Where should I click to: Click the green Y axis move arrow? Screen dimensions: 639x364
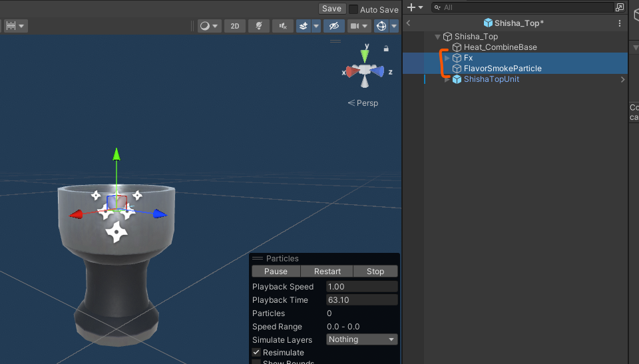point(116,154)
